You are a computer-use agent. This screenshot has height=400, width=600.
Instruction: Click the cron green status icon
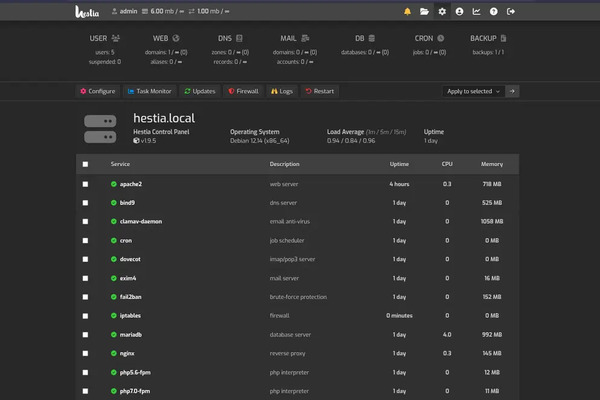pyautogui.click(x=114, y=240)
